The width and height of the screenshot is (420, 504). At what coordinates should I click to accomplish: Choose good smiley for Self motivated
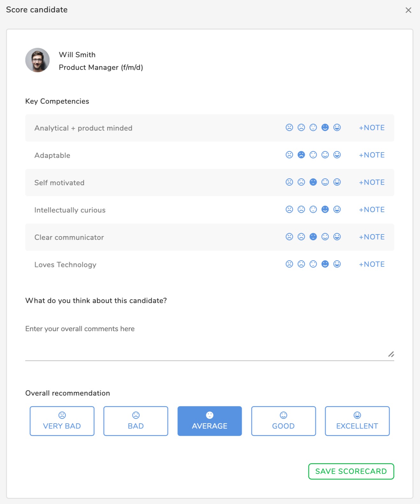tap(325, 182)
